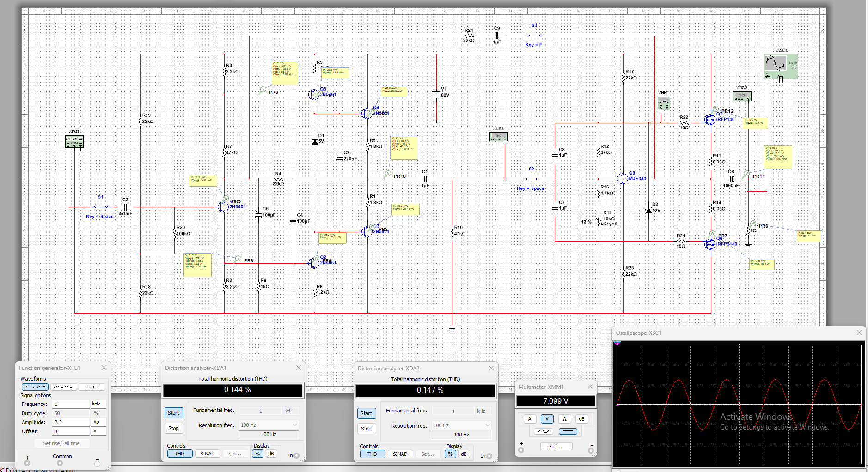Image resolution: width=868 pixels, height=472 pixels.
Task: Select voltmeter V mode in Multimeter-XMM1
Action: click(x=547, y=419)
